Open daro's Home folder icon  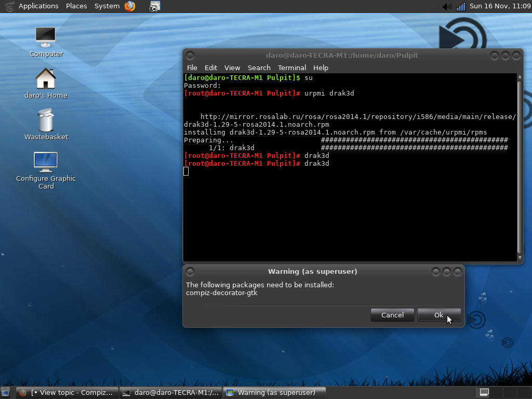coord(46,79)
